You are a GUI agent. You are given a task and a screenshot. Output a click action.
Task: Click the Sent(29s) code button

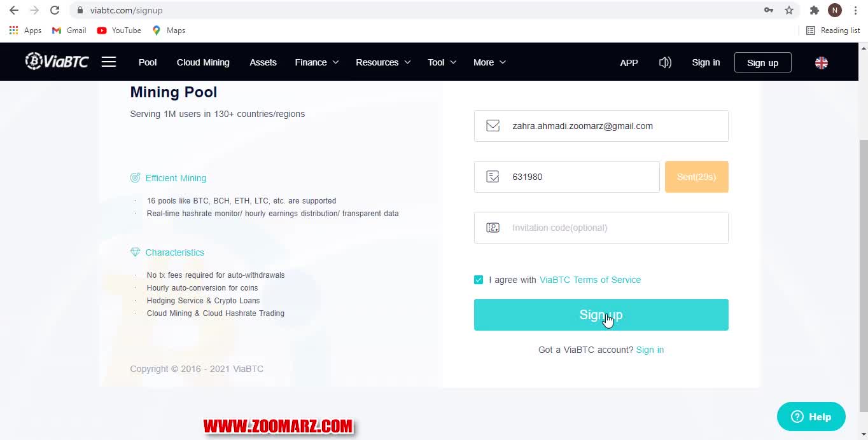pos(696,177)
